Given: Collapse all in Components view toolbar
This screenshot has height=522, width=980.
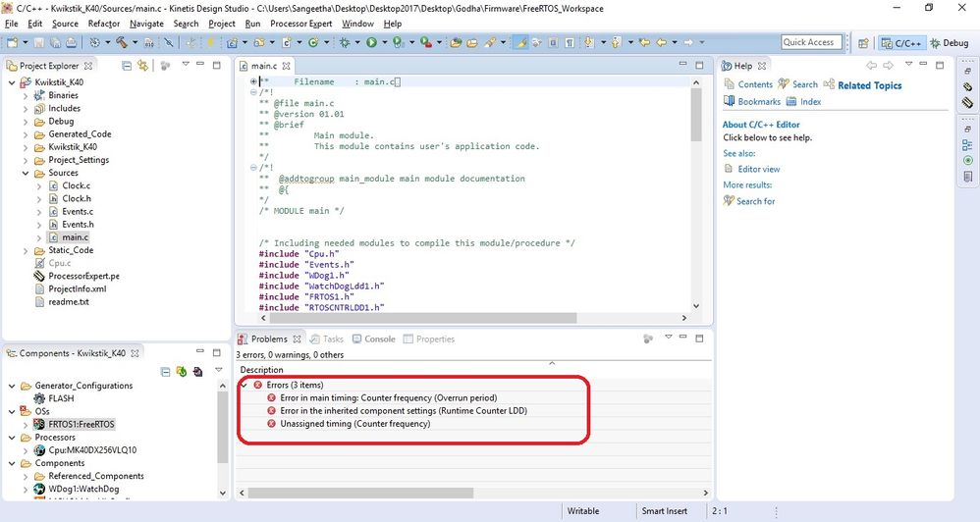Looking at the screenshot, I should click(x=165, y=372).
